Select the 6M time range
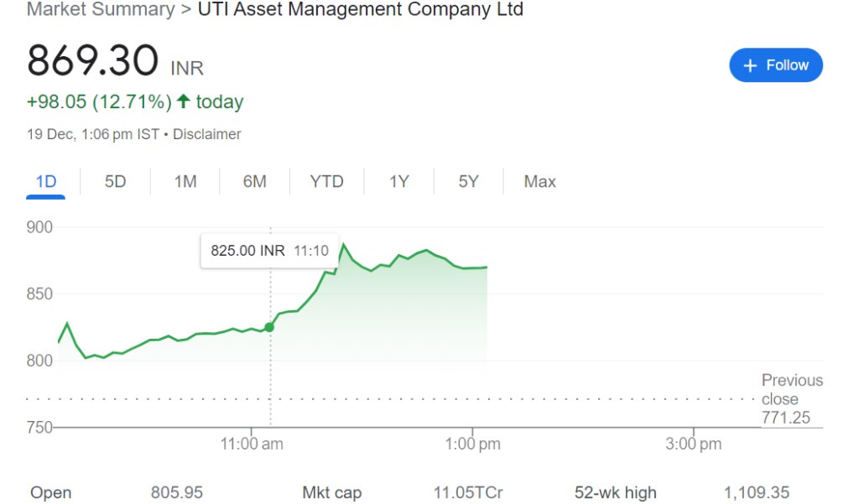859x504 pixels. pyautogui.click(x=254, y=181)
